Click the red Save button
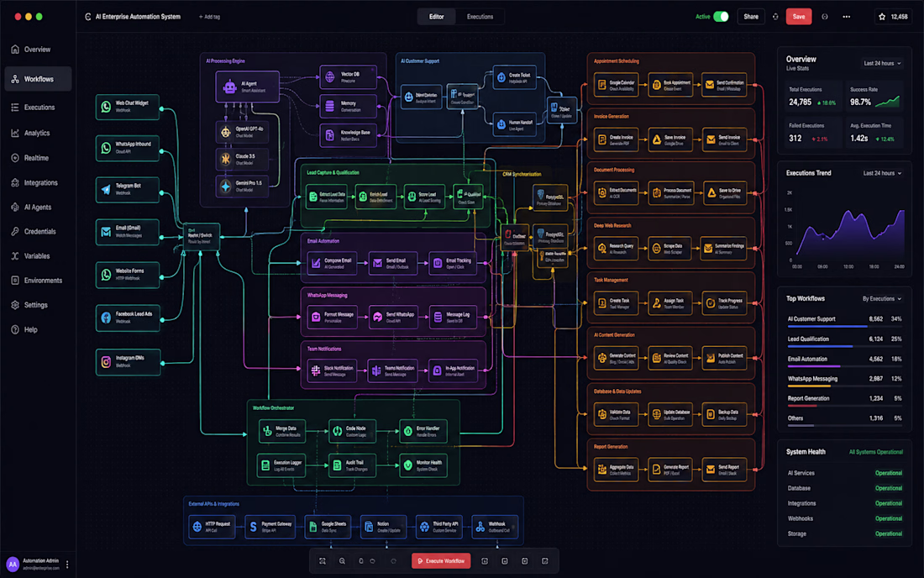The height and width of the screenshot is (578, 924). coord(799,17)
